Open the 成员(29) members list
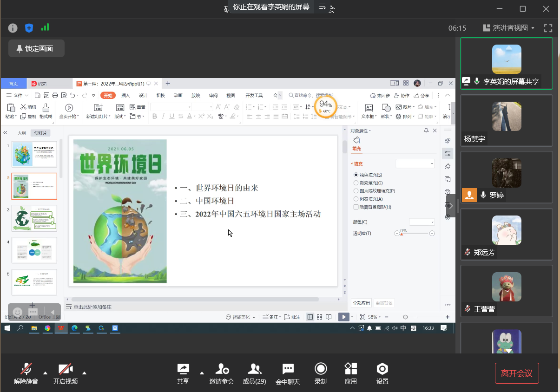Image resolution: width=560 pixels, height=392 pixels. coord(254,373)
